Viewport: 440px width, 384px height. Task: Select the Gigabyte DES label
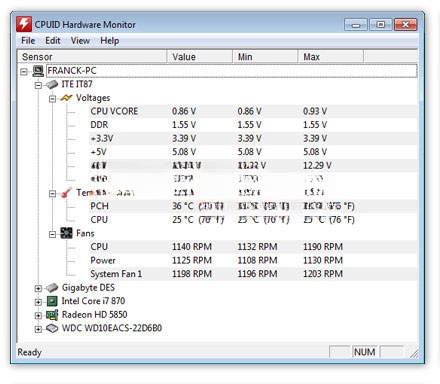click(88, 287)
